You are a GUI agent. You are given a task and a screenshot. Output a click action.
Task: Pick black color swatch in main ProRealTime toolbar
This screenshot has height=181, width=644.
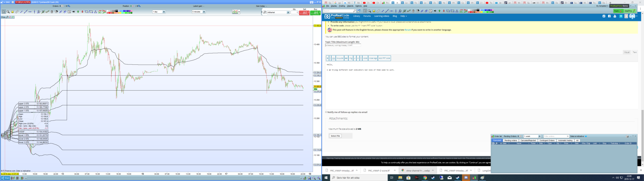click(x=478, y=10)
